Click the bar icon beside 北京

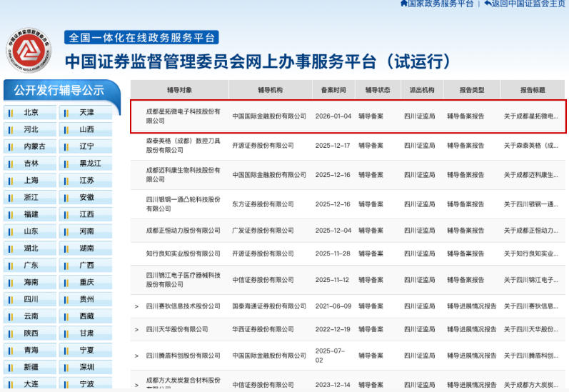click(9, 113)
